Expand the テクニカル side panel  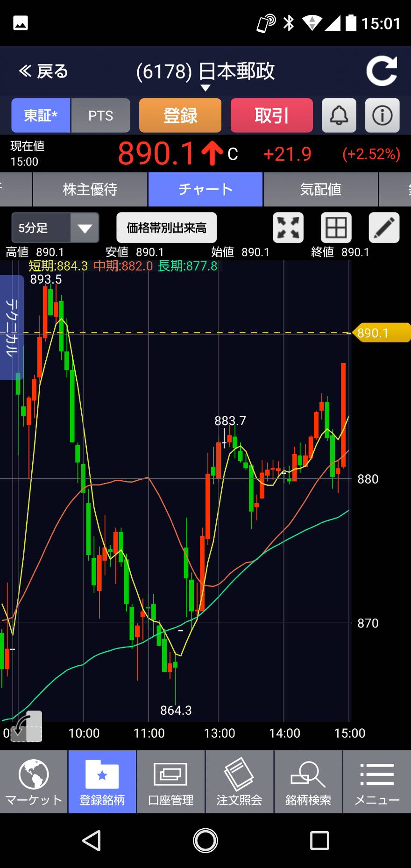point(12,327)
